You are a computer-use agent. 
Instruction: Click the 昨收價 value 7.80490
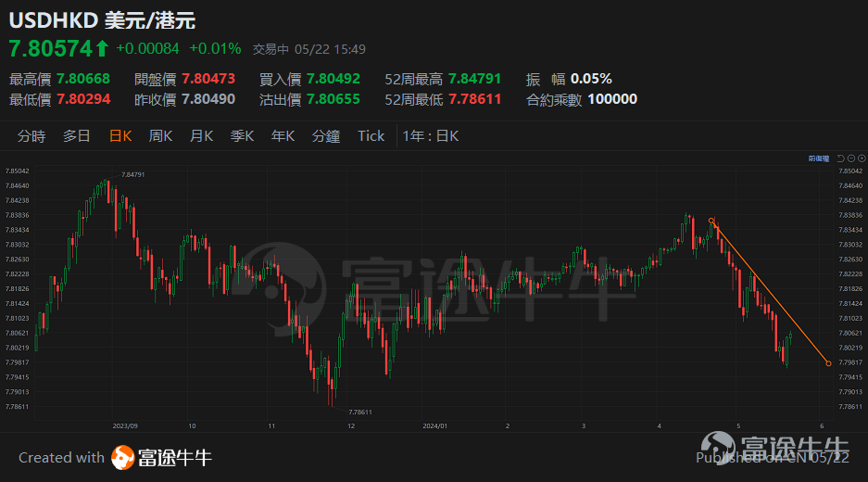pos(208,99)
